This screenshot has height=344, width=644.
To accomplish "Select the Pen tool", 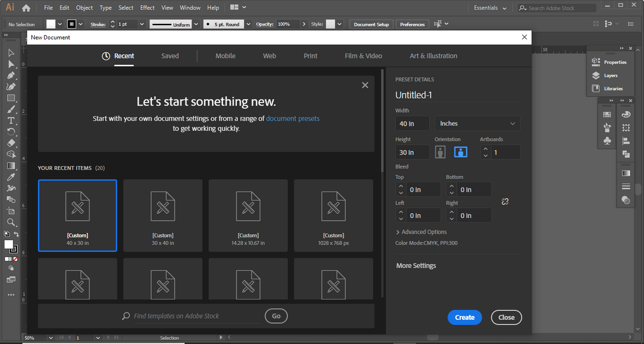I will pyautogui.click(x=11, y=75).
